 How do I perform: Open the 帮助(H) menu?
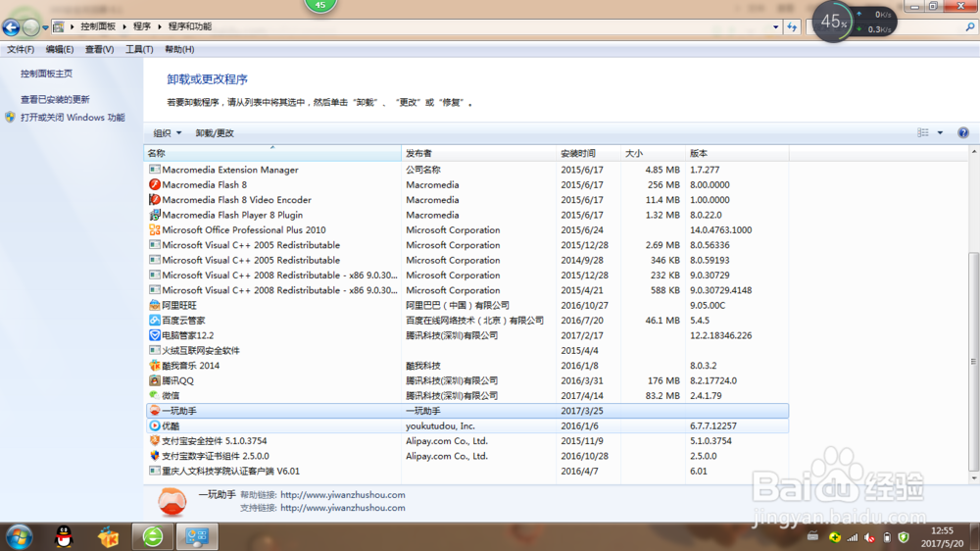pos(179,49)
